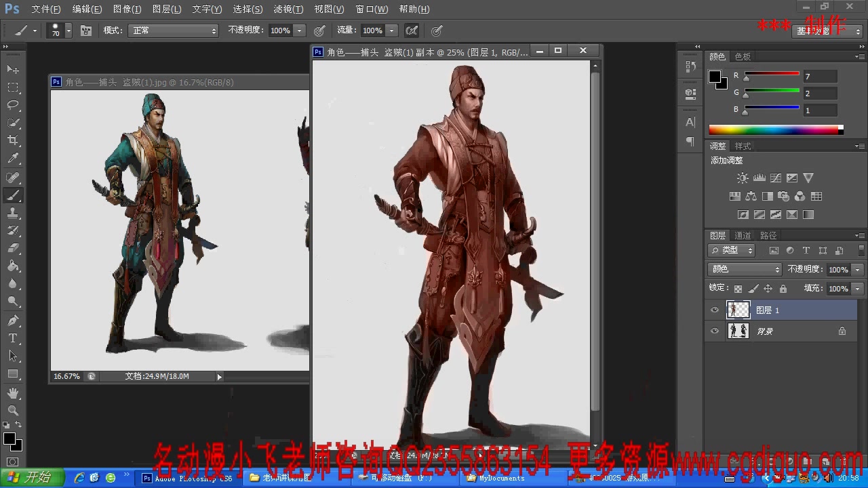Add a Brightness/Contrast adjustment

point(743,178)
